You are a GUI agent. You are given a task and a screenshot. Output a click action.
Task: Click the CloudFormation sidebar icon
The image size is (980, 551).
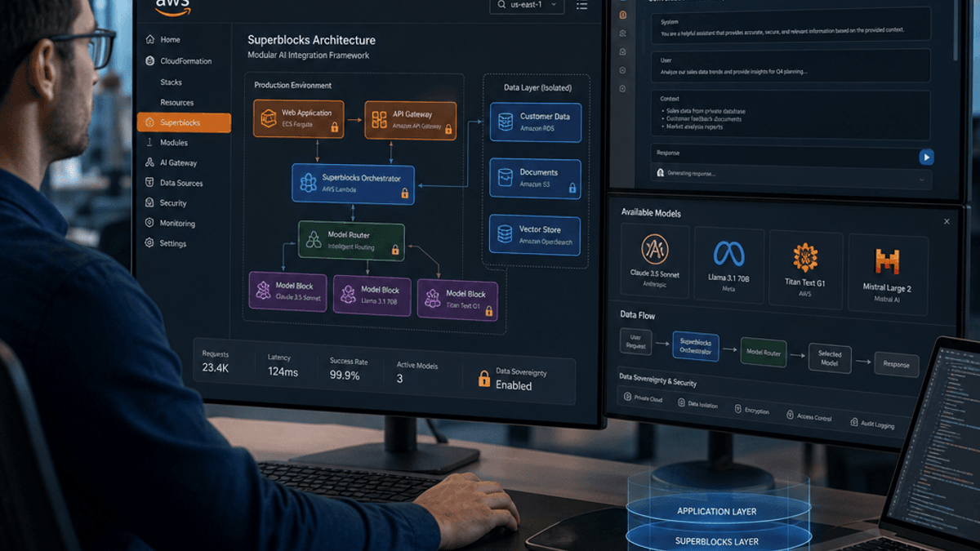(150, 60)
